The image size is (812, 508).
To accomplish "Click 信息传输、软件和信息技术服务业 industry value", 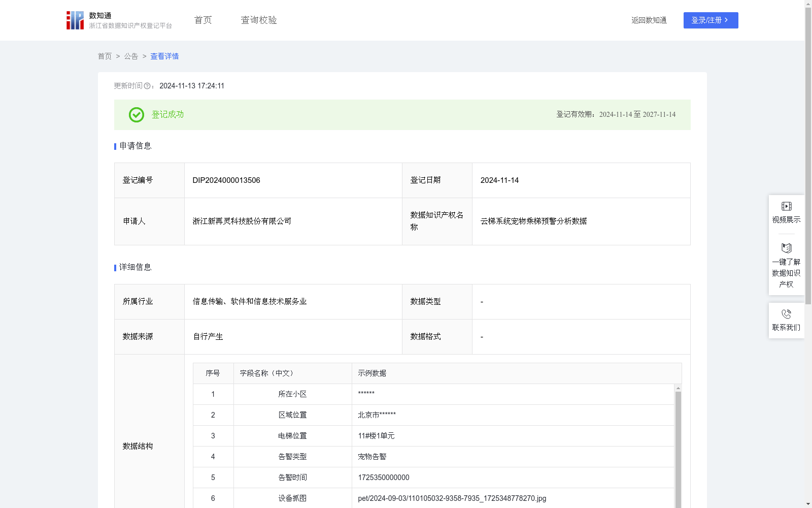I will coord(250,301).
